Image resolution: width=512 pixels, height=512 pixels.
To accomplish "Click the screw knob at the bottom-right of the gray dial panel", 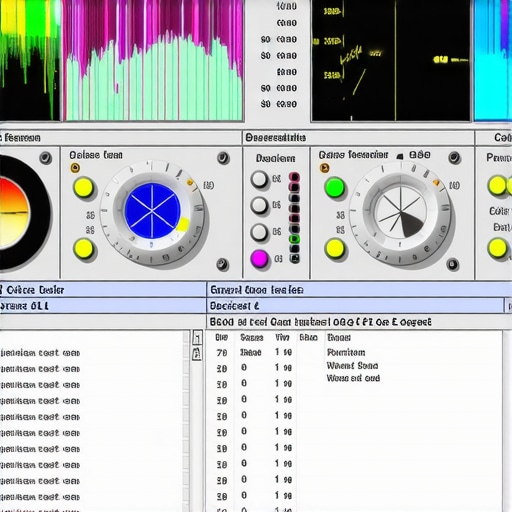I will [x=453, y=264].
